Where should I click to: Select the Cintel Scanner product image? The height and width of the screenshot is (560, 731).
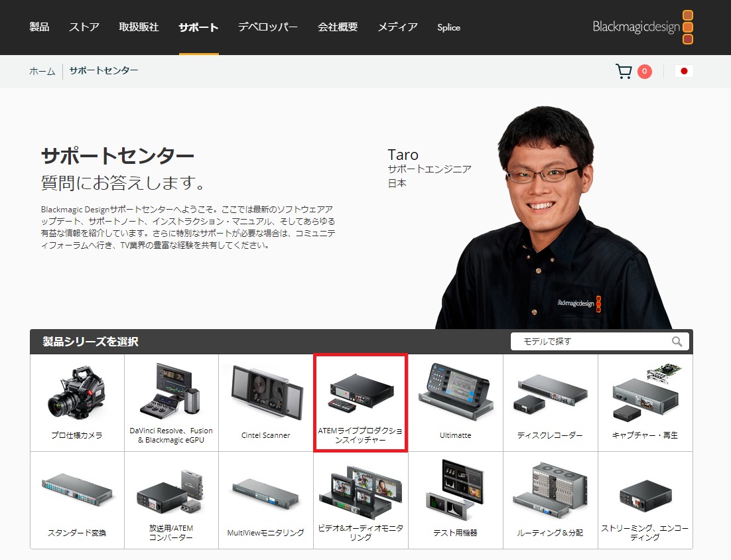266,392
